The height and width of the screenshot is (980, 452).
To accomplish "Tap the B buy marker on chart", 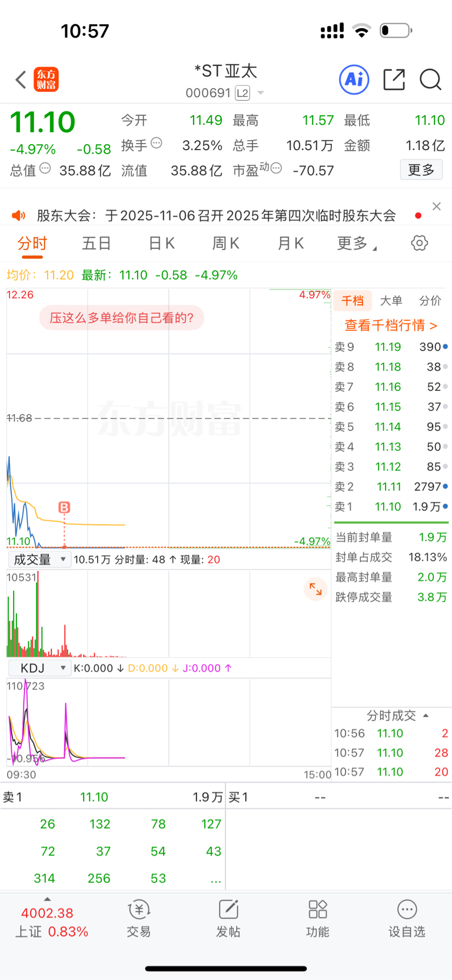I will tap(64, 507).
